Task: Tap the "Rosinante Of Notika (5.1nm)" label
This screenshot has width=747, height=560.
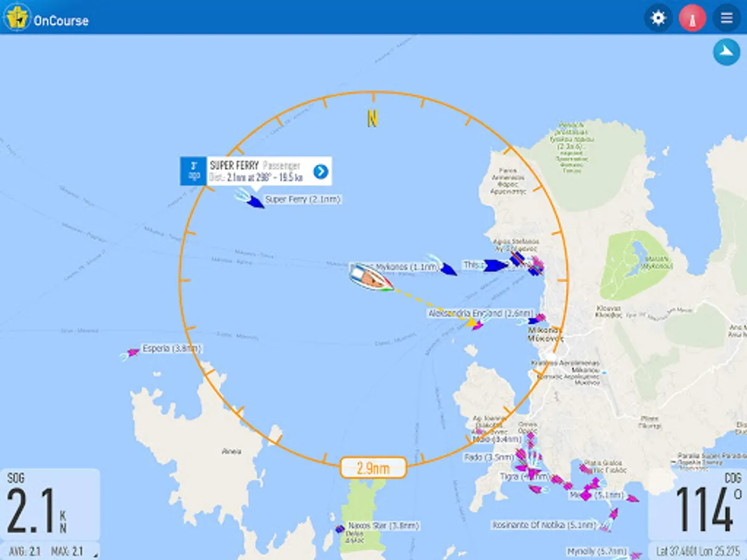Action: coord(545,525)
